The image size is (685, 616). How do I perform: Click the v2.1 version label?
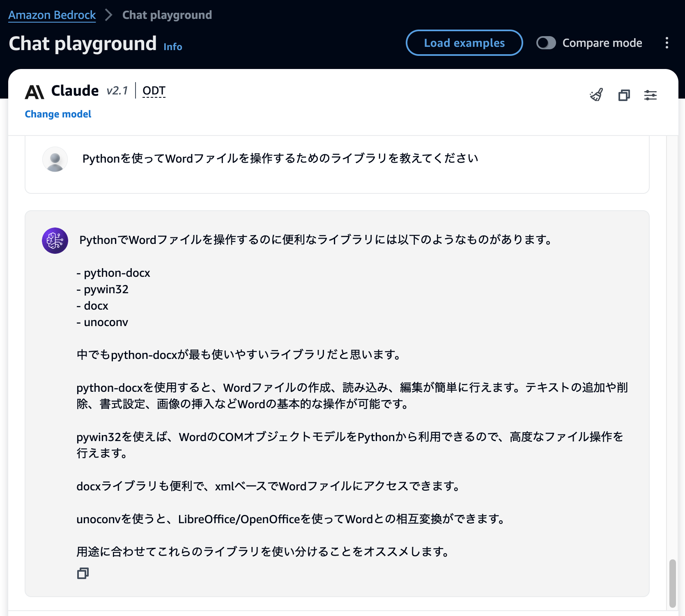coord(117,91)
